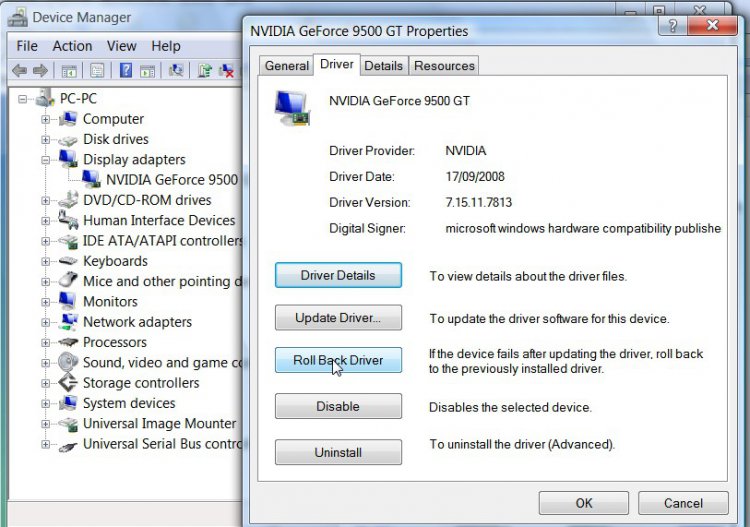Click the Update Driver Software toolbar icon
This screenshot has height=527, width=750.
[x=205, y=71]
